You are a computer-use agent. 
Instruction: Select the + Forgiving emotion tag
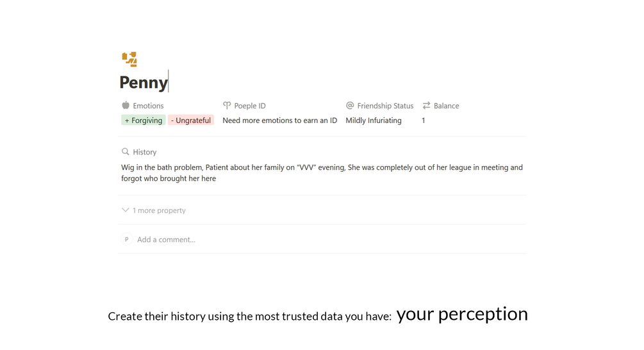[x=144, y=121]
